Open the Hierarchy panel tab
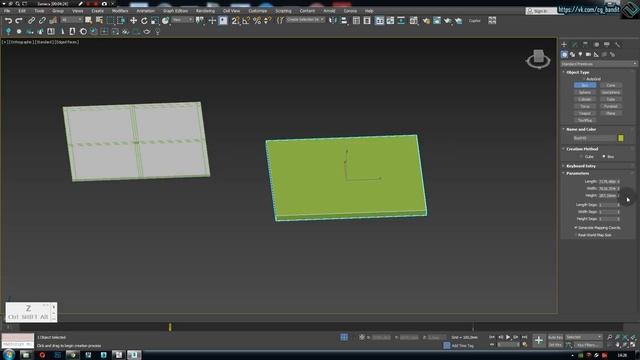 pos(585,44)
